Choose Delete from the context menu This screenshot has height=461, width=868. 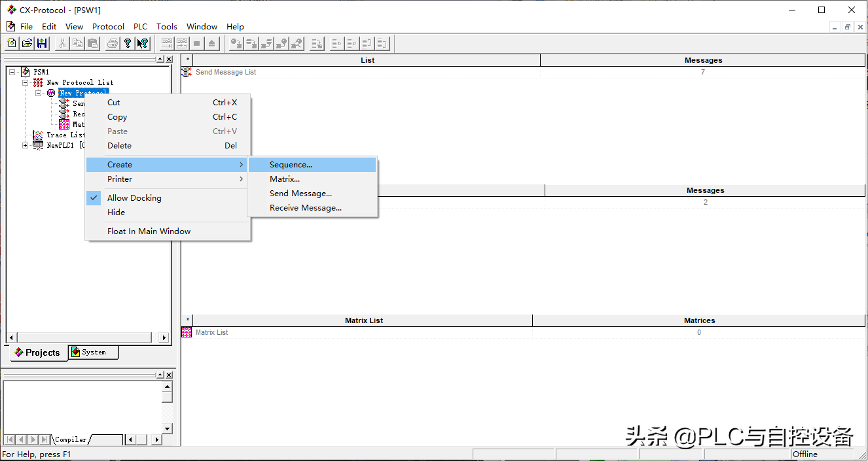pyautogui.click(x=168, y=146)
